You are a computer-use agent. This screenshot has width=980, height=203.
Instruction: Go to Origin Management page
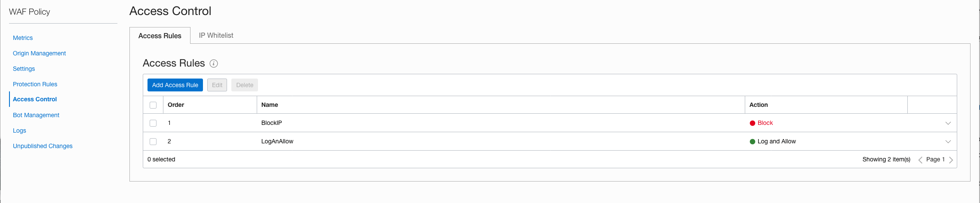[x=39, y=53]
